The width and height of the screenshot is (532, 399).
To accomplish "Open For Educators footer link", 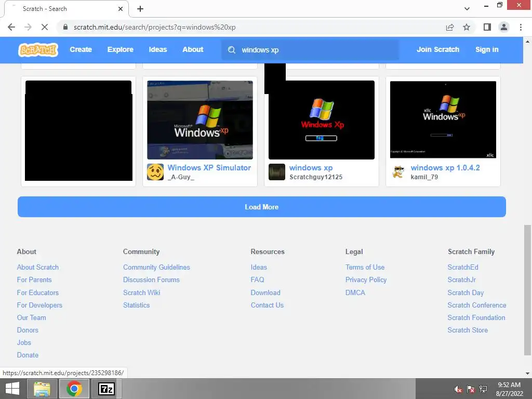I will point(37,292).
